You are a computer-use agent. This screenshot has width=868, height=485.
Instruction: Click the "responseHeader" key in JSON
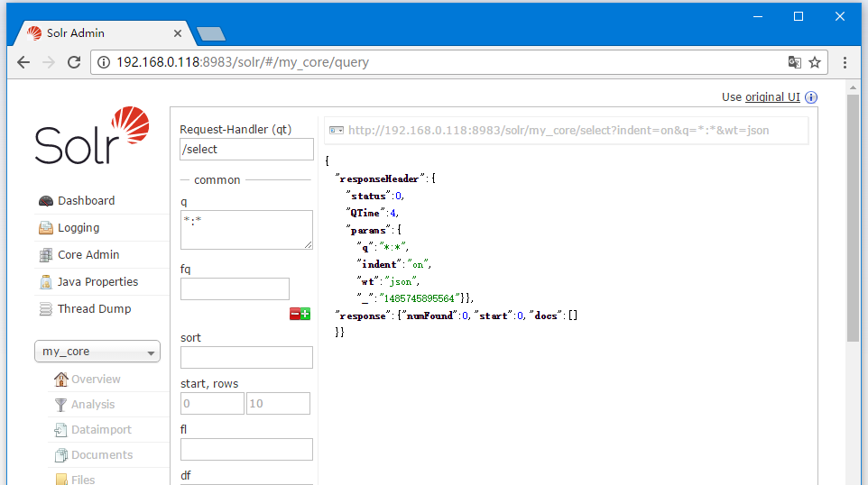[x=379, y=178]
